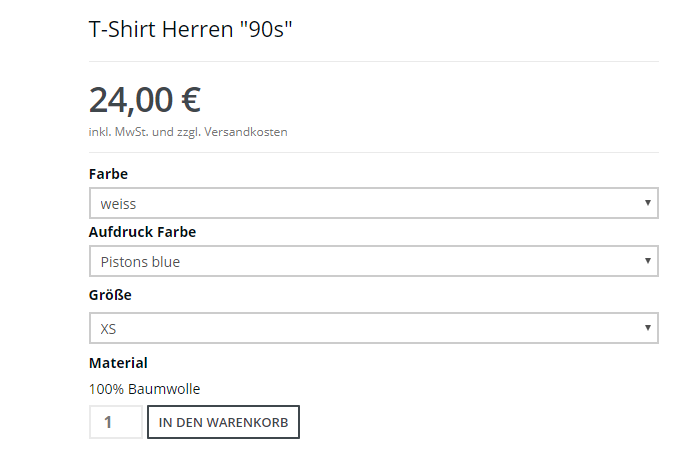
Task: Select the Pistons blue value text
Action: tap(140, 262)
